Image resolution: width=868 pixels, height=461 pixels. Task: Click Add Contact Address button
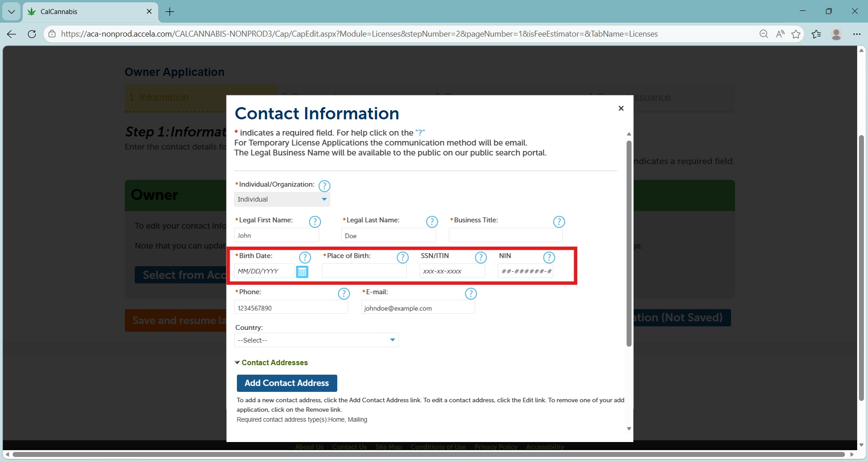tap(287, 383)
